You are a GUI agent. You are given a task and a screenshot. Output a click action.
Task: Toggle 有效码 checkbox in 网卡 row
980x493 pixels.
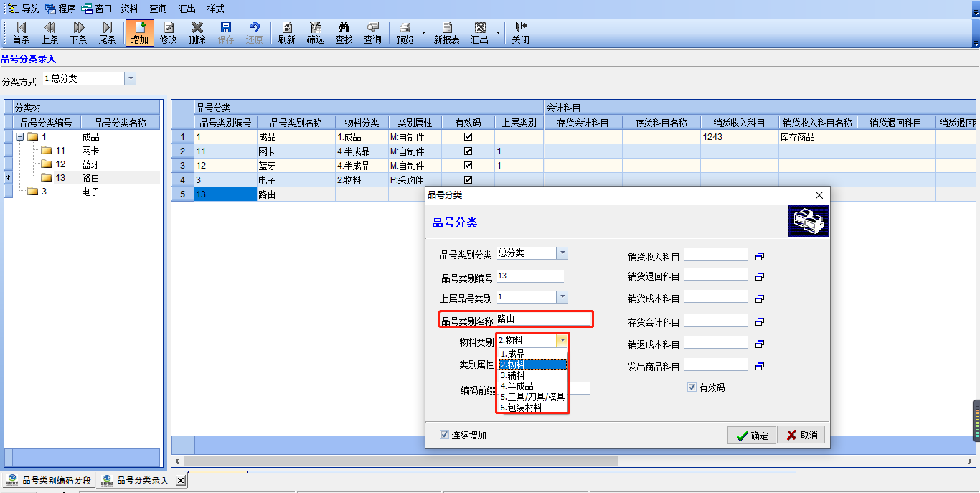[468, 151]
